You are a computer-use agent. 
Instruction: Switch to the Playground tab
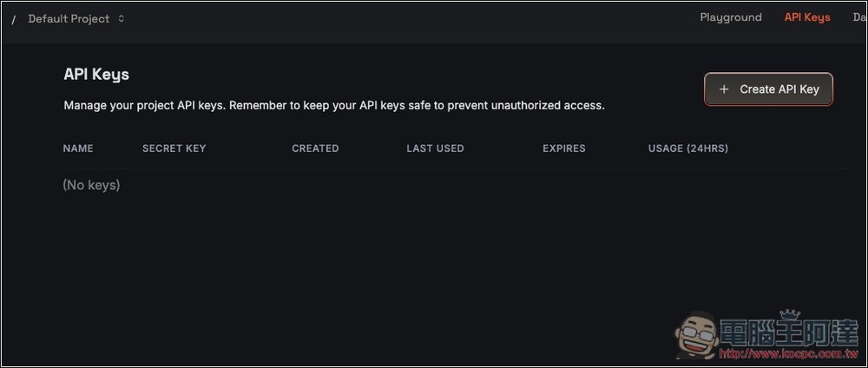click(731, 17)
